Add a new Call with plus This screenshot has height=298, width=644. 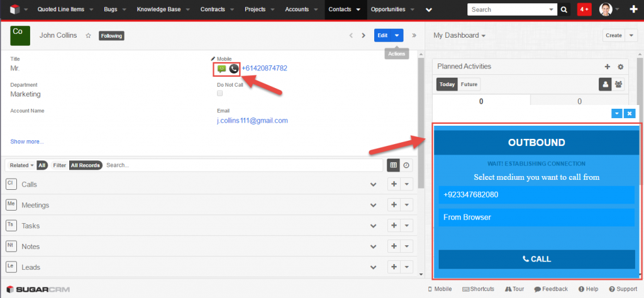[394, 184]
